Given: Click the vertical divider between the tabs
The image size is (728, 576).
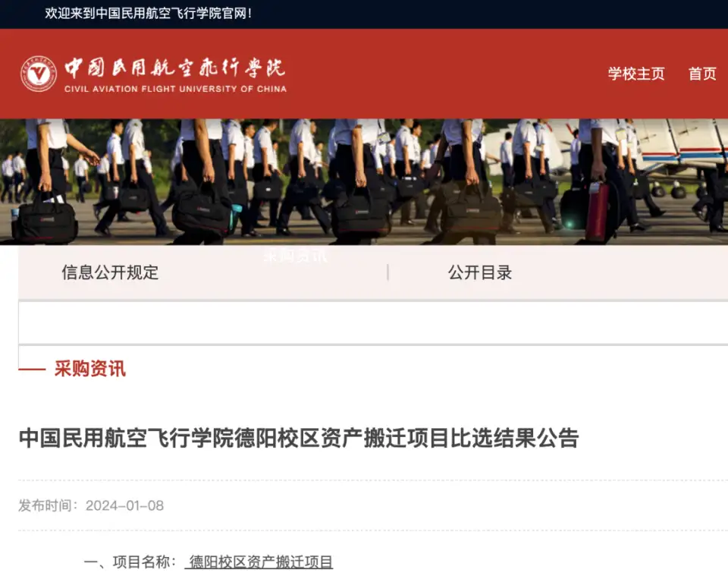Looking at the screenshot, I should tap(388, 272).
